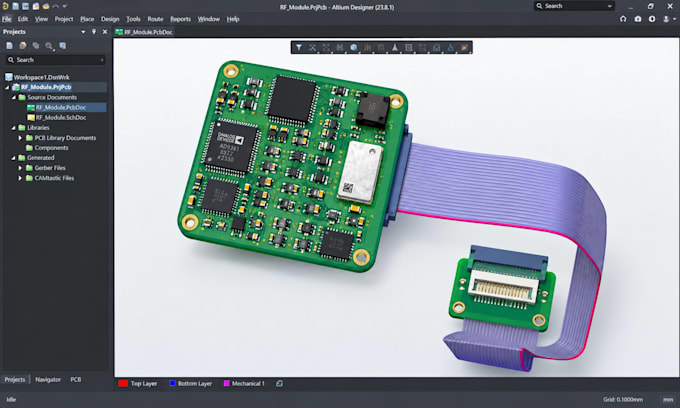Click the Projects panel Search field
Viewport: 680px width, 408px height.
pos(56,60)
